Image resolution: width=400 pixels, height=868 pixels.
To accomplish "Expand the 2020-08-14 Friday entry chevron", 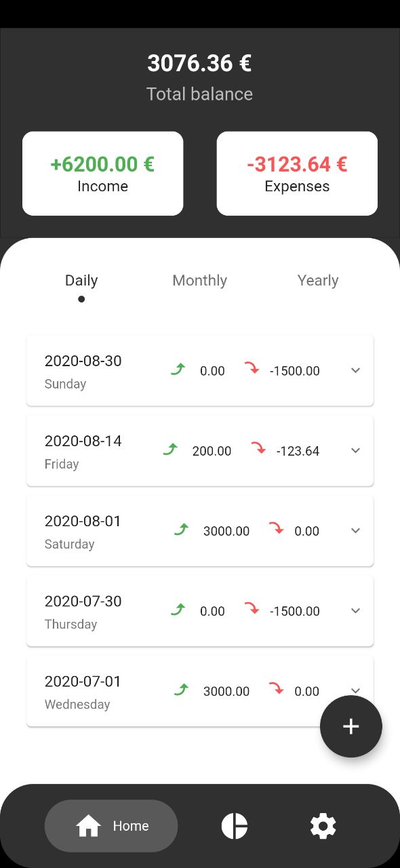I will tap(355, 450).
